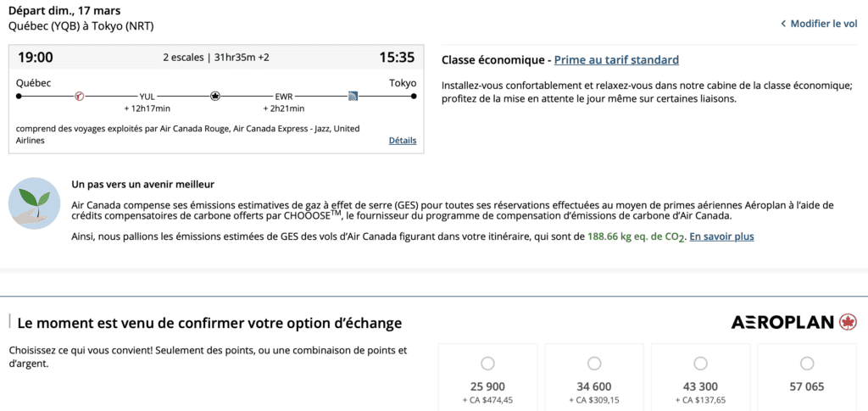868x411 pixels.
Task: Click the 19:00 departure time
Action: point(36,58)
